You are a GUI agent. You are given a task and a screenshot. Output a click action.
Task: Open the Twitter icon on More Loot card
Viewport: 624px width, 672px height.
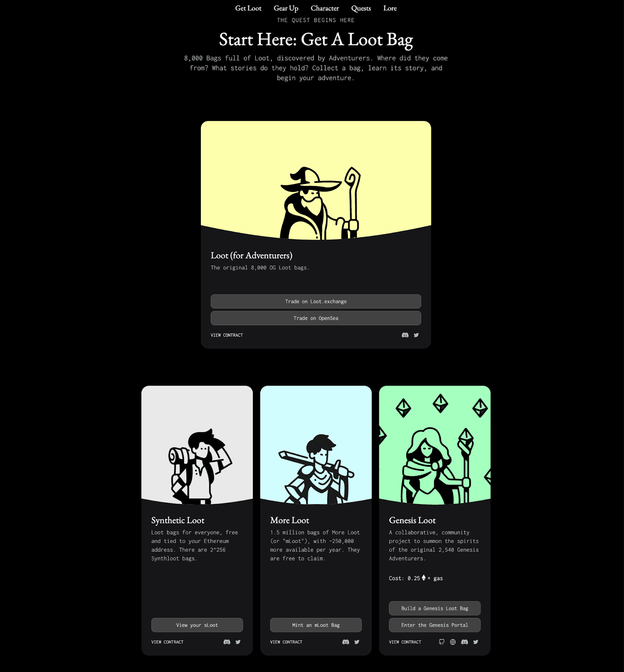357,642
